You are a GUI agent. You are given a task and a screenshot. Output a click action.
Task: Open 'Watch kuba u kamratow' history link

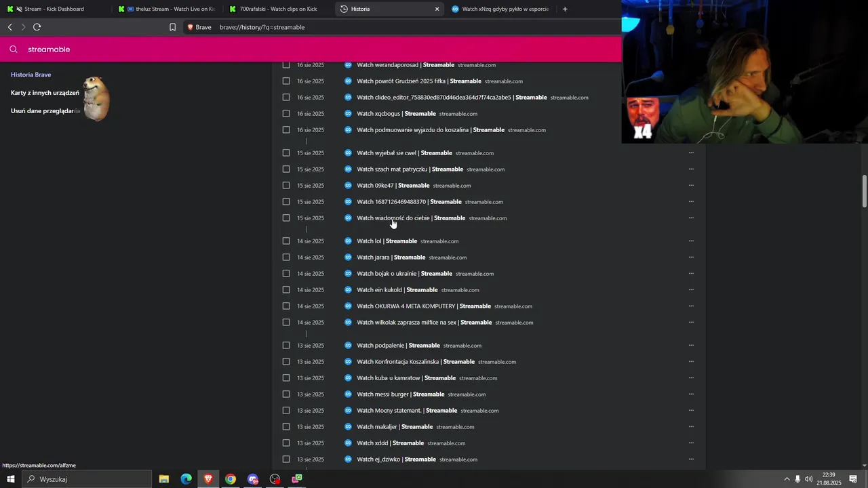pyautogui.click(x=406, y=378)
